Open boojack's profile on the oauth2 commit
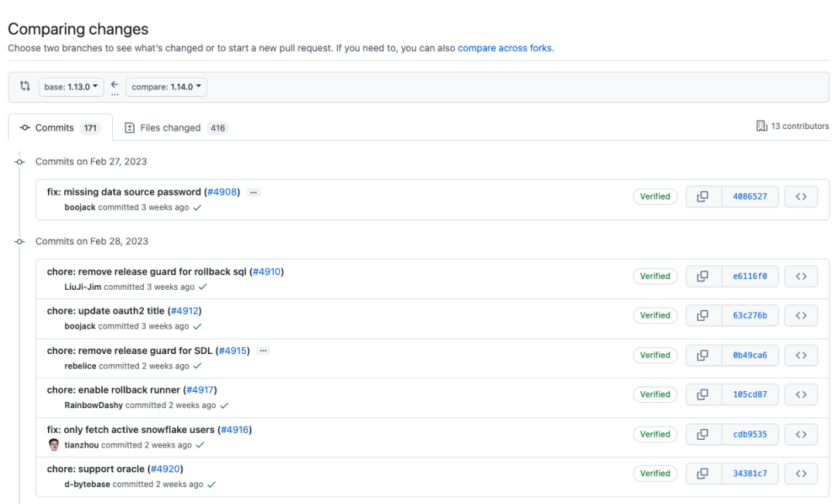 coord(80,326)
